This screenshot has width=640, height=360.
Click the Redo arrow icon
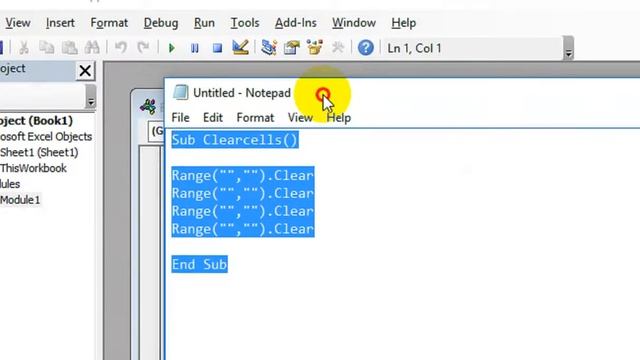143,48
